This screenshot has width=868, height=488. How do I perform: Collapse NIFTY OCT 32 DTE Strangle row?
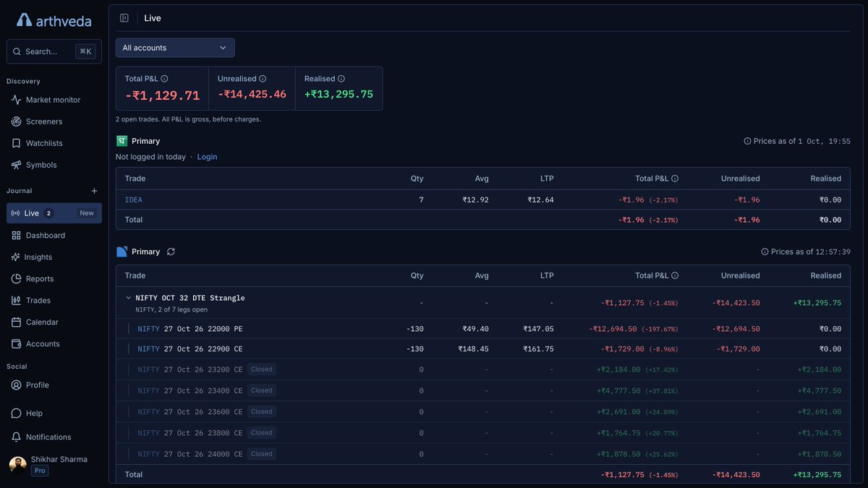click(129, 298)
